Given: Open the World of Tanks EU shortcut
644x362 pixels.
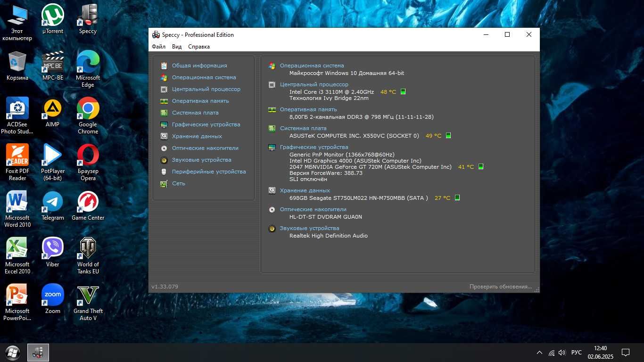Looking at the screenshot, I should pos(88,255).
